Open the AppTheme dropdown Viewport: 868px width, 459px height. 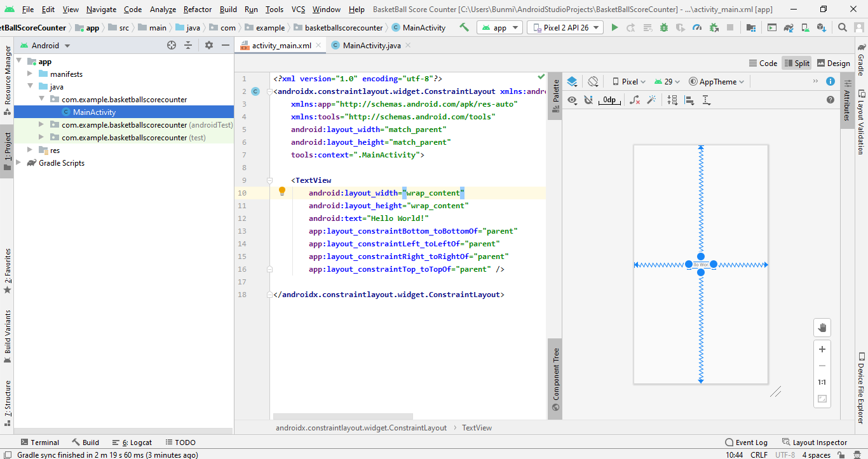coord(716,81)
